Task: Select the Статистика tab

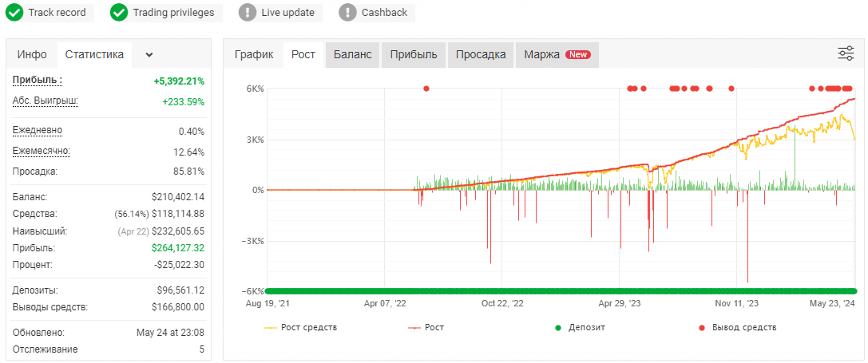Action: pyautogui.click(x=95, y=55)
